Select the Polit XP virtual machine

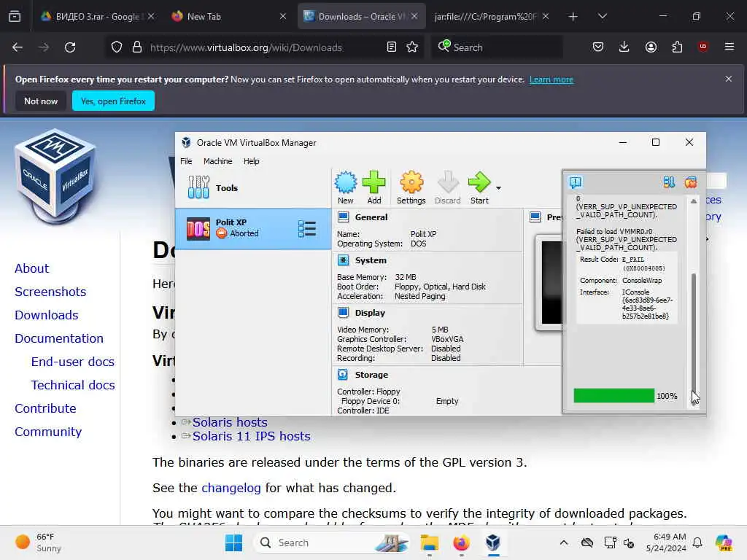[253, 228]
